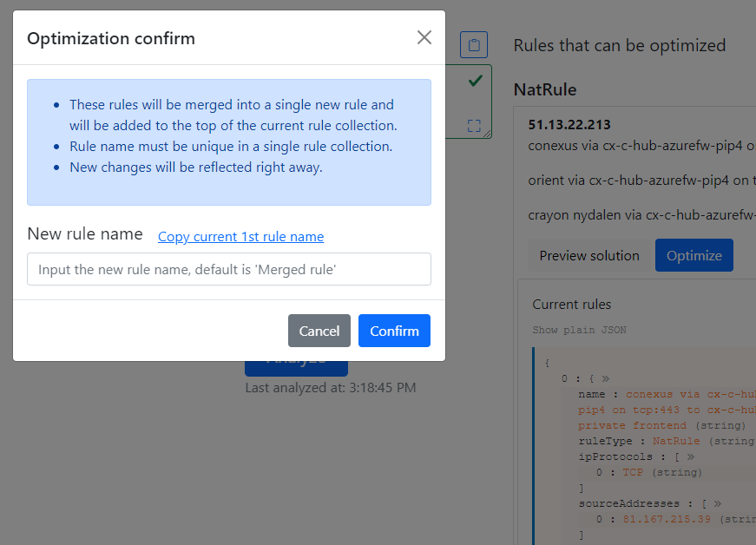Image resolution: width=756 pixels, height=545 pixels.
Task: Cancel the Optimization confirm dialog
Action: coord(319,331)
